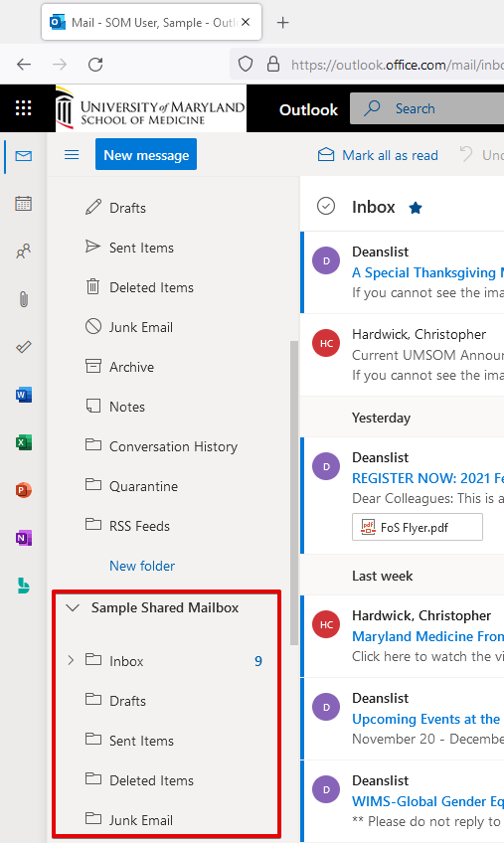Viewport: 504px width, 843px height.
Task: Click the search magnifier icon
Action: tap(372, 108)
